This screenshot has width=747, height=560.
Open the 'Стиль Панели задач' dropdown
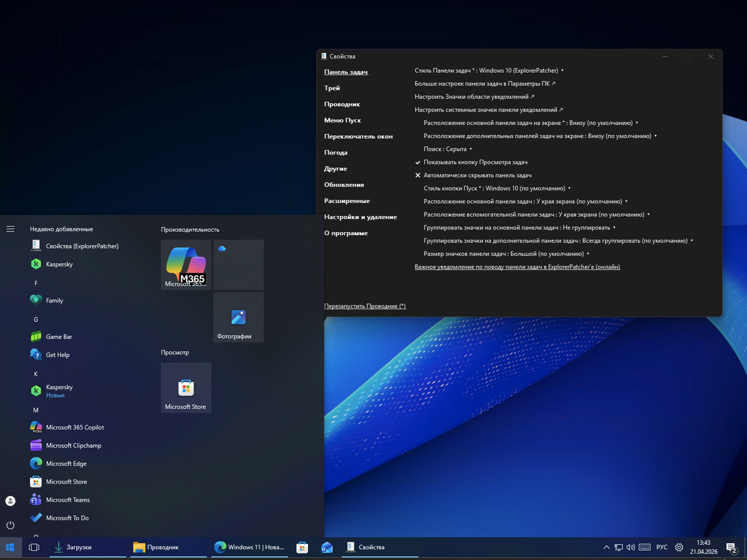[x=489, y=71]
